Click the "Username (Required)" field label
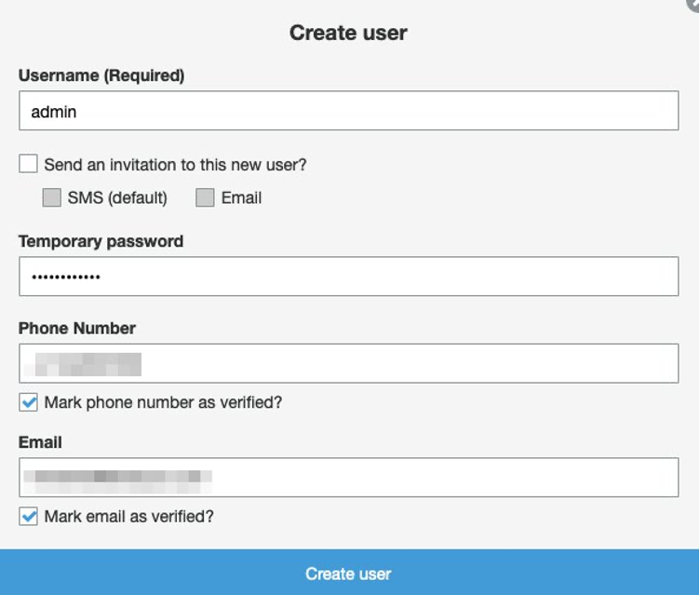 [101, 76]
